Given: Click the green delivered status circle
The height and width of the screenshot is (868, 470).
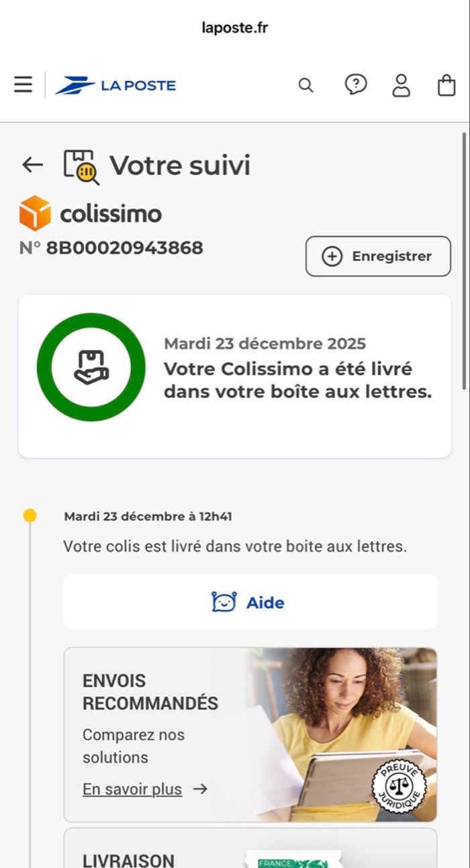Looking at the screenshot, I should pyautogui.click(x=91, y=367).
